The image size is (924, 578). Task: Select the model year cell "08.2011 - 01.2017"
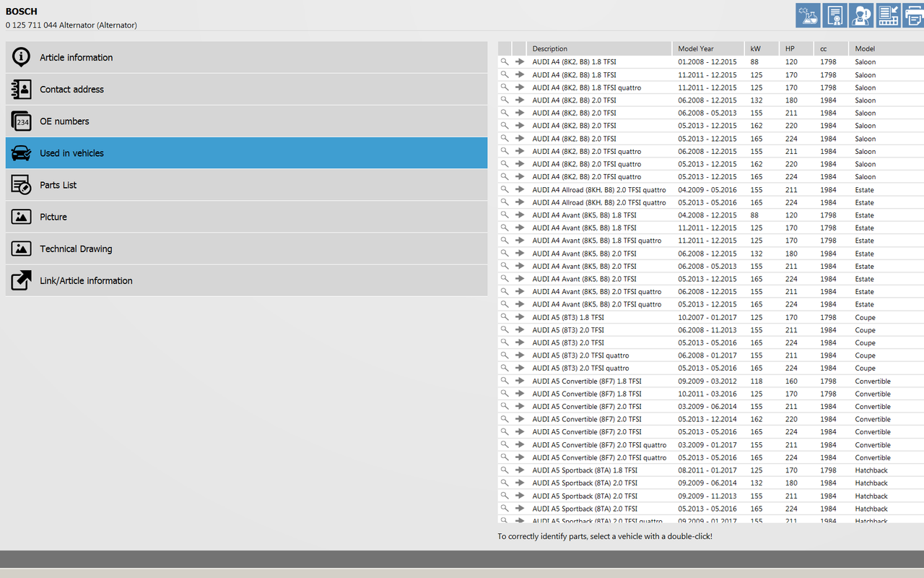pos(707,470)
